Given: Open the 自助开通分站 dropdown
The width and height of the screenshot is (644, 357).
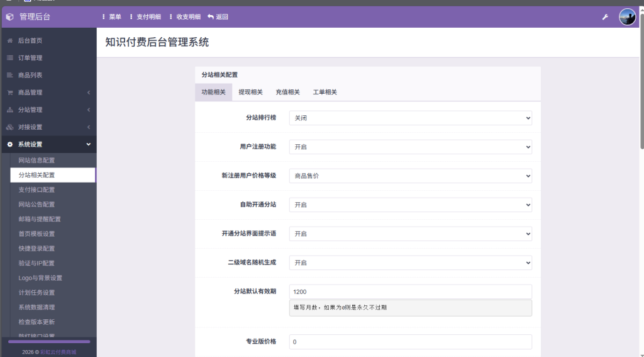Looking at the screenshot, I should coord(410,205).
